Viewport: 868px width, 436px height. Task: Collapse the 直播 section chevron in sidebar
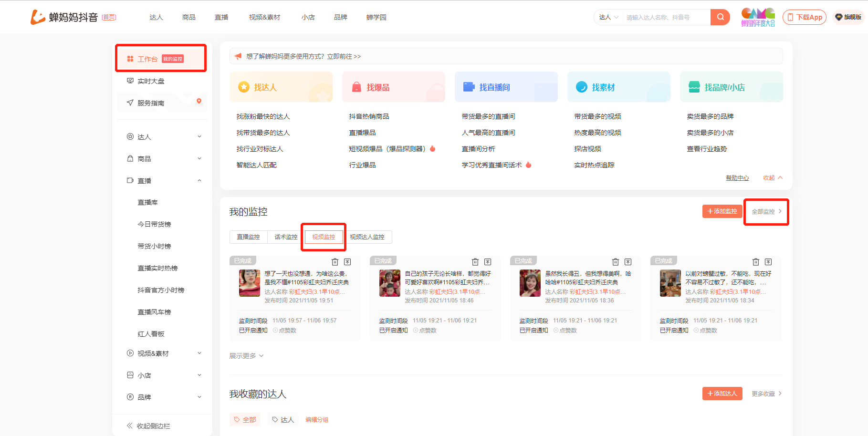click(x=199, y=181)
